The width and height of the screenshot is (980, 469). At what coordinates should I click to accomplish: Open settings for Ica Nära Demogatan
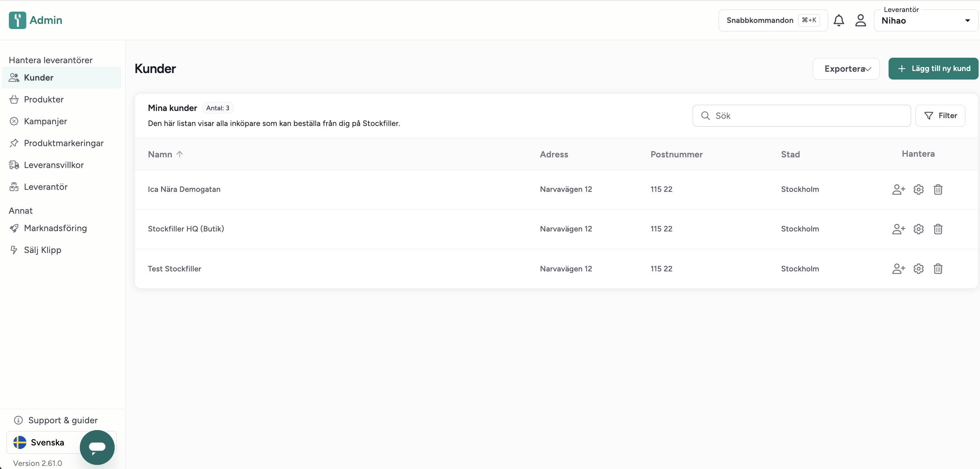(x=918, y=189)
